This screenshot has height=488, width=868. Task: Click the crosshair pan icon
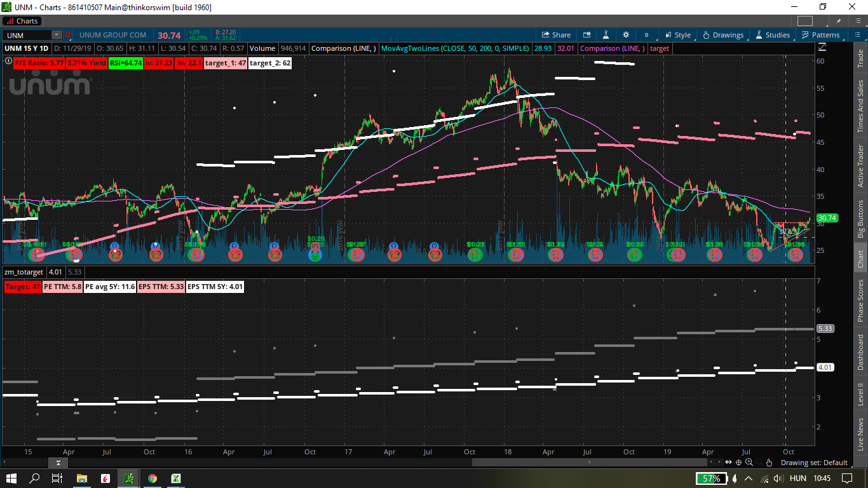click(739, 462)
